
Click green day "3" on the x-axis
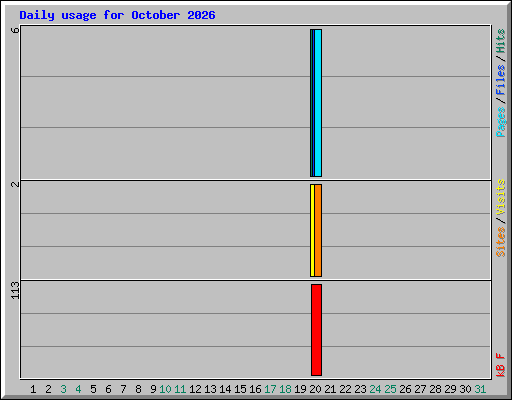click(63, 389)
